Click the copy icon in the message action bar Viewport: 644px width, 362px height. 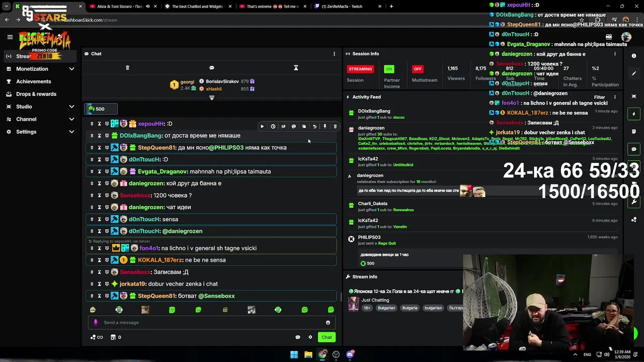pyautogui.click(x=304, y=127)
